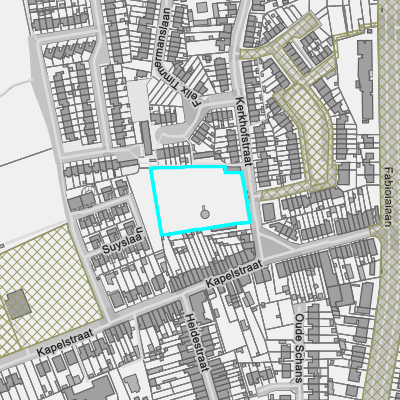Click the Kerkhofstraat street label
This screenshot has width=400, height=400.
[243, 131]
